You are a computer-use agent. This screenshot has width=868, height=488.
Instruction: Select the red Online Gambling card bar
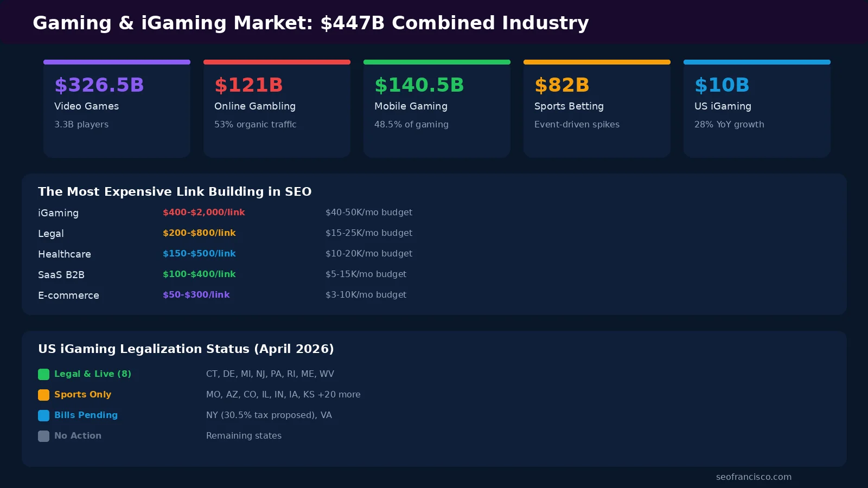click(x=277, y=62)
